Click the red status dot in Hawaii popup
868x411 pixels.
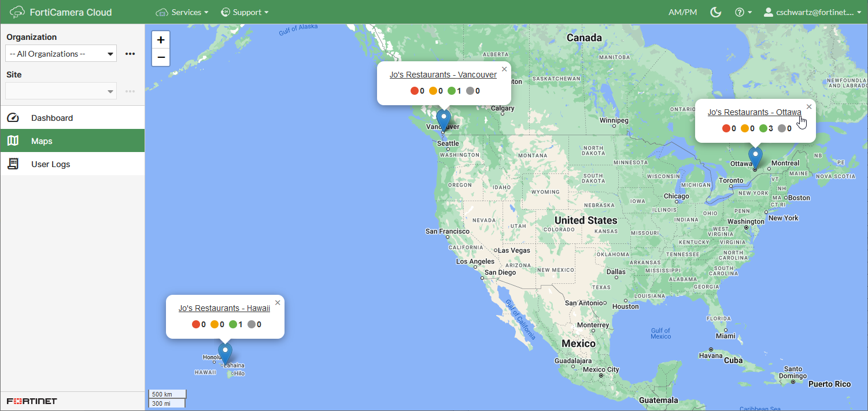[x=196, y=324]
